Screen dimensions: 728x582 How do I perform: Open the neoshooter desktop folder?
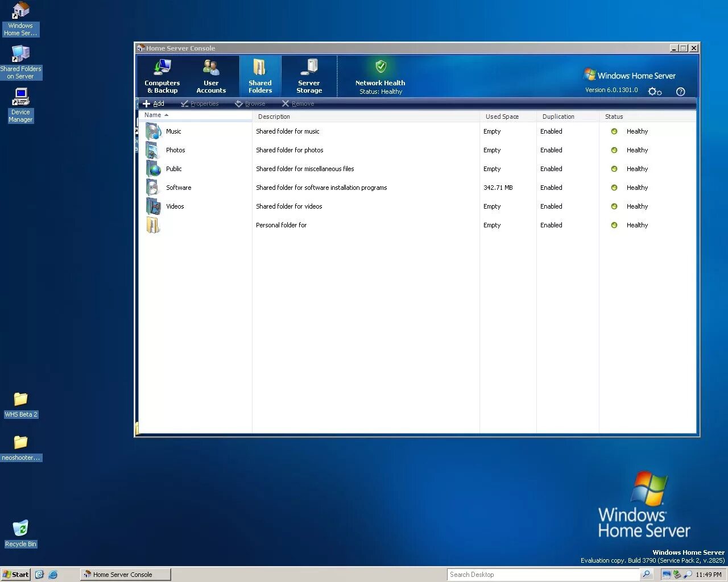20,448
